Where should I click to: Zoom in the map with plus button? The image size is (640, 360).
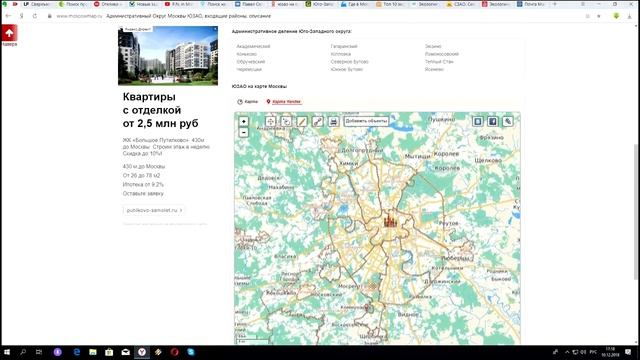coord(244,122)
